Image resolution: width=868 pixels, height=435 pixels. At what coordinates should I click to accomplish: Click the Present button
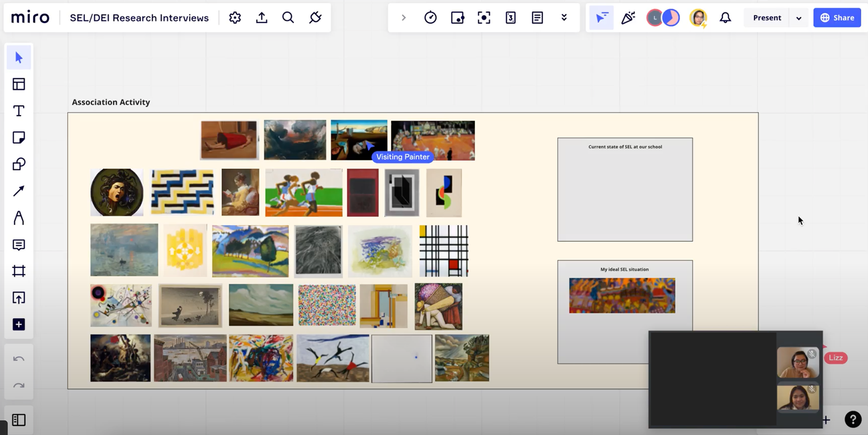point(767,18)
